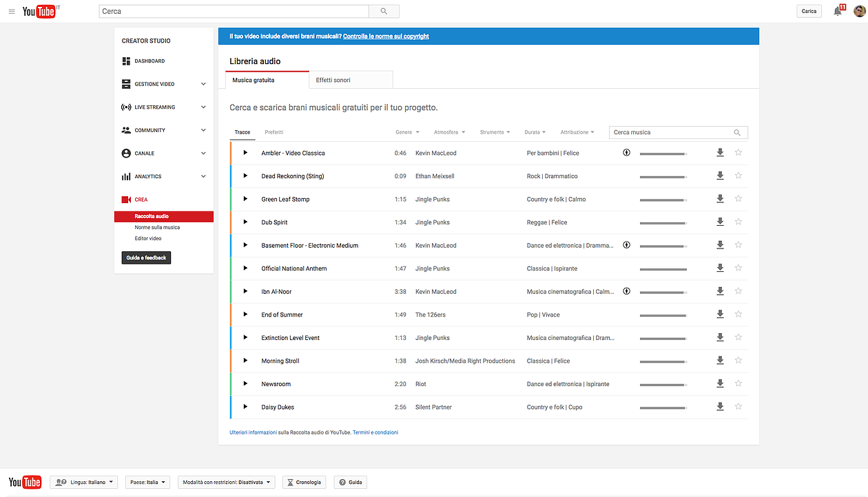868x497 pixels.
Task: Play the track Ibn Al-Noor
Action: 245,291
